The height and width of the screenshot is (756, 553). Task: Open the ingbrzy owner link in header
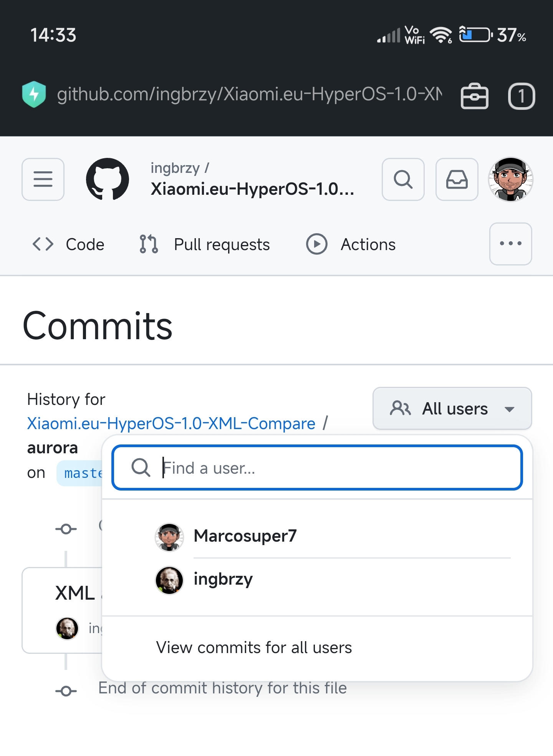175,168
